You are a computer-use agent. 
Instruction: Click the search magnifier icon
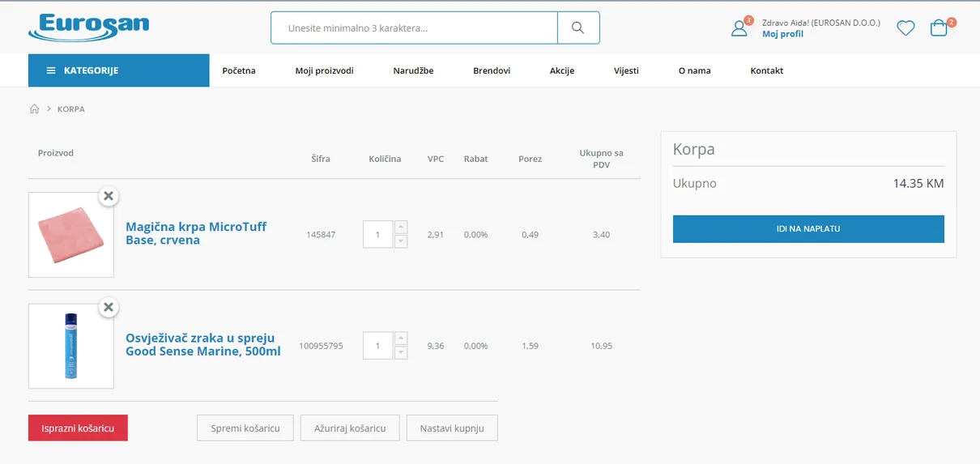pos(577,28)
